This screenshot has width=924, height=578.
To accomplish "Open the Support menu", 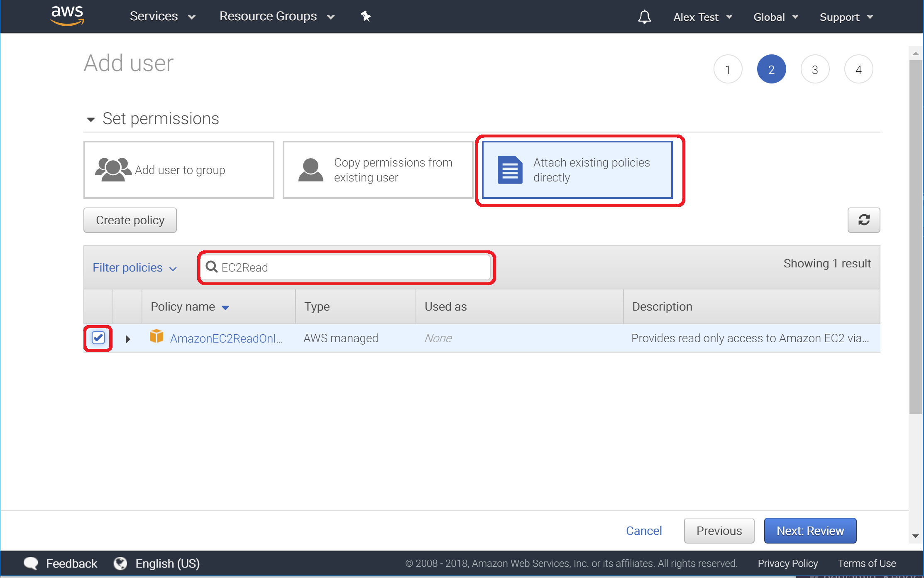I will pyautogui.click(x=846, y=17).
